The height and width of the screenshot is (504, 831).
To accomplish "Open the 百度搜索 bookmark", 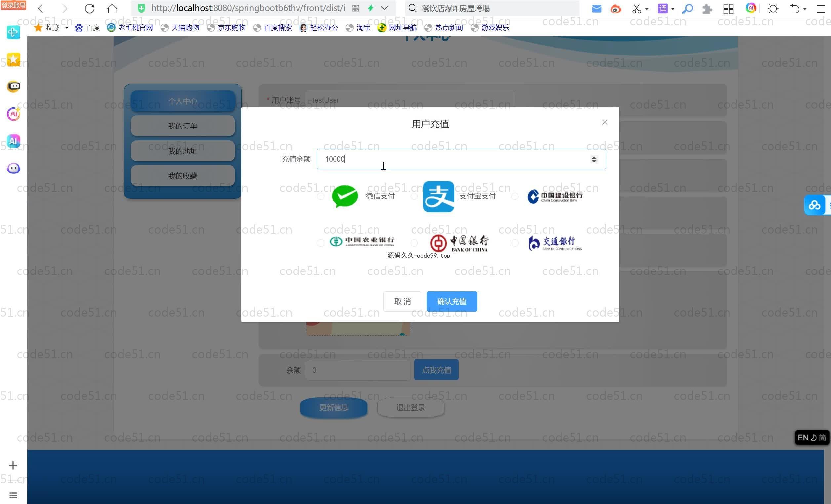I will coord(272,28).
